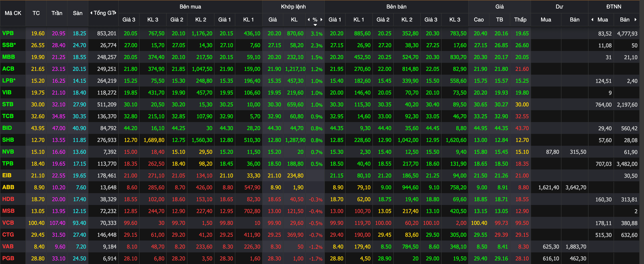Click VAB surplus sell 1,883,70

(x=576, y=247)
